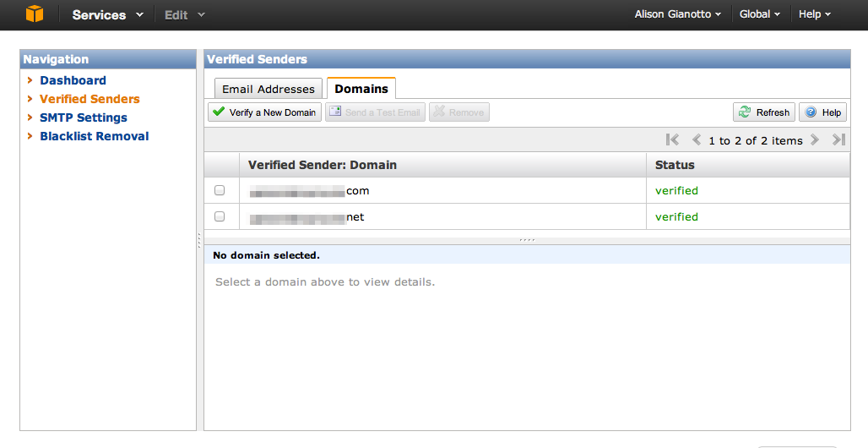This screenshot has width=868, height=448.
Task: Jump to the last page of items
Action: pos(838,139)
